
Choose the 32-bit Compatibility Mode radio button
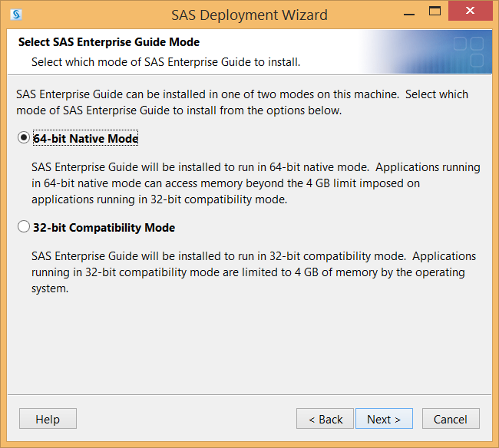coord(24,227)
